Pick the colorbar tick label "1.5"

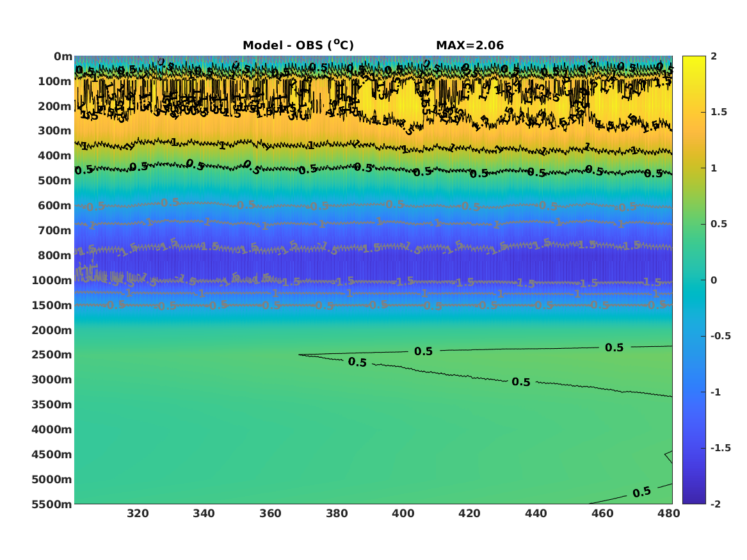[x=719, y=112]
